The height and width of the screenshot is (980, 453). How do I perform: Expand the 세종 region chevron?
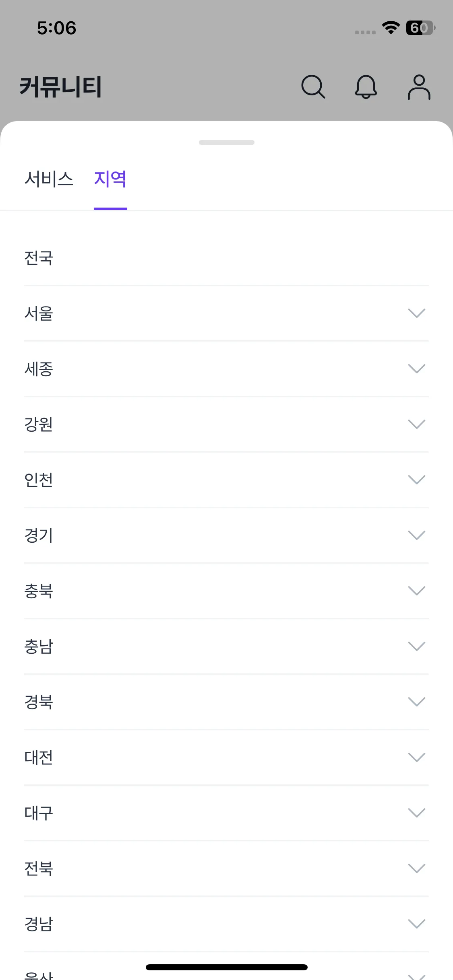[416, 369]
